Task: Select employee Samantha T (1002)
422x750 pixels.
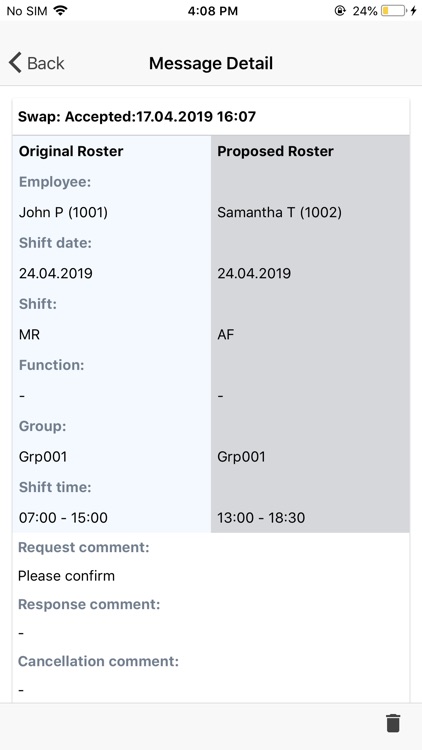Action: pyautogui.click(x=279, y=212)
